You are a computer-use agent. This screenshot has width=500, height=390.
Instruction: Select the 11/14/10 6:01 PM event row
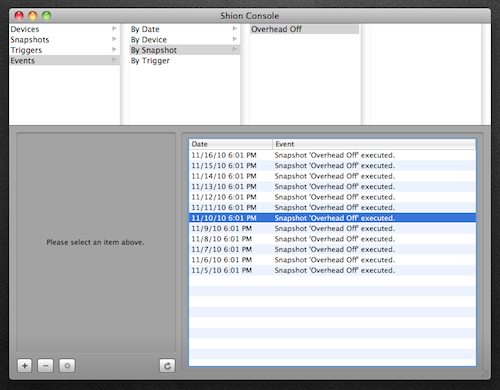332,176
